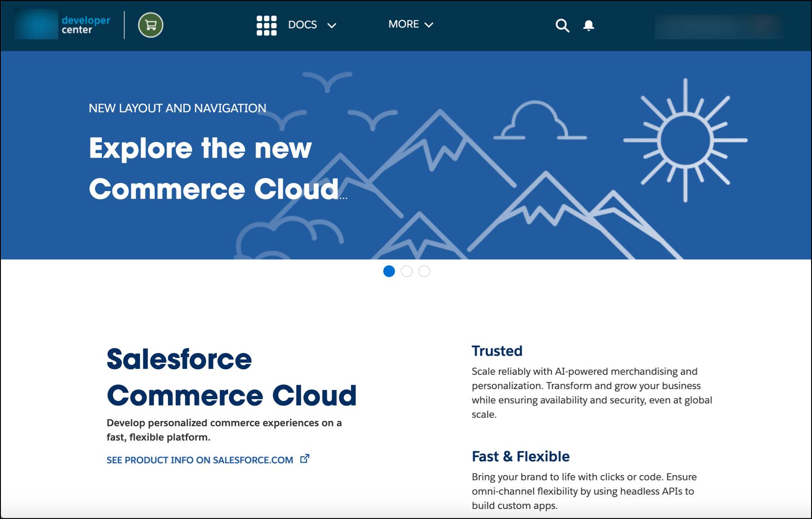
Task: Click the developer center logo
Action: coord(63,25)
